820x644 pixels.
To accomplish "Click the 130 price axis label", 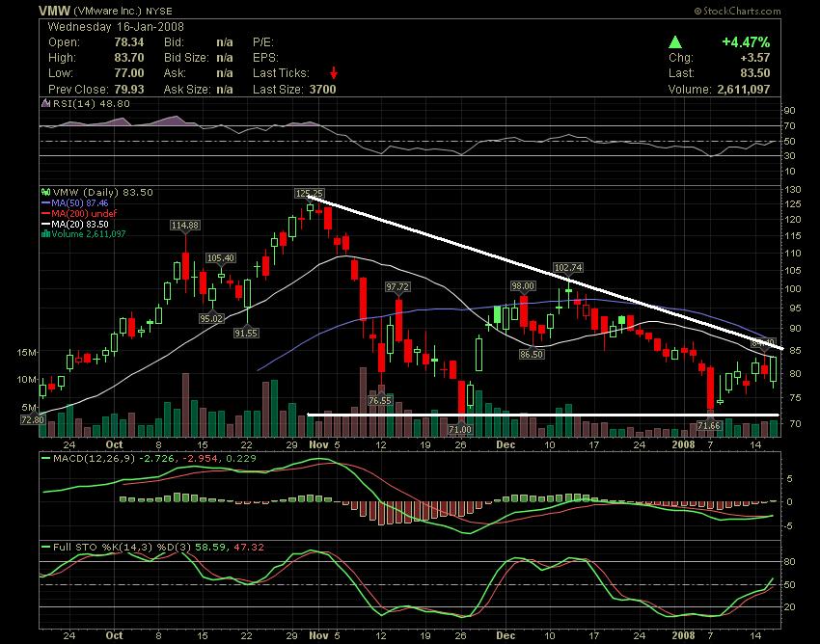I will click(x=794, y=190).
